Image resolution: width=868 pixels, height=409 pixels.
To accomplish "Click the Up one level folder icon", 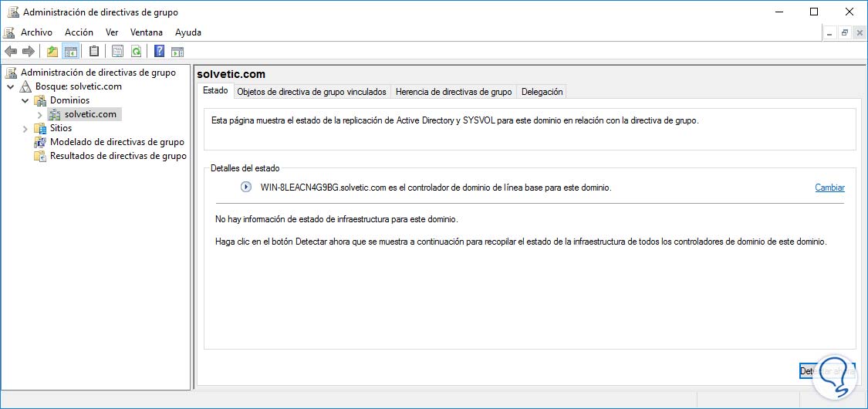I will (52, 52).
